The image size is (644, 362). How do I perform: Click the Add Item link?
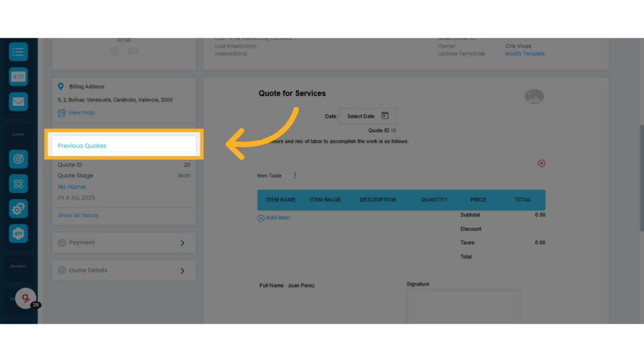tap(278, 218)
